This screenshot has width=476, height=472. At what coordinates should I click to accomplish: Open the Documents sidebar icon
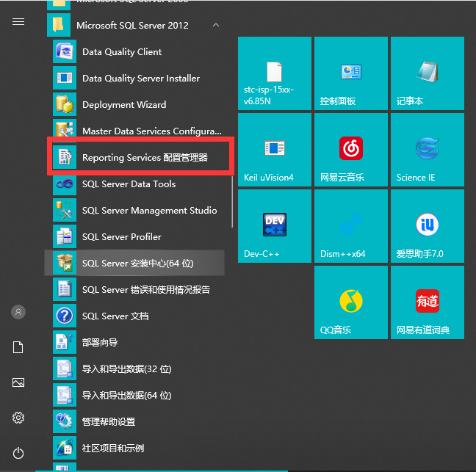(x=18, y=347)
